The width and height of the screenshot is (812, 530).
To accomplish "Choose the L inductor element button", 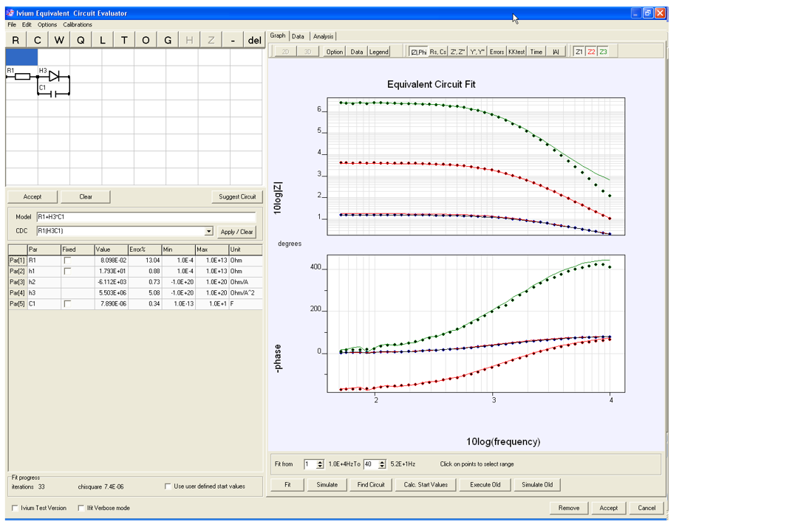I will pyautogui.click(x=103, y=40).
